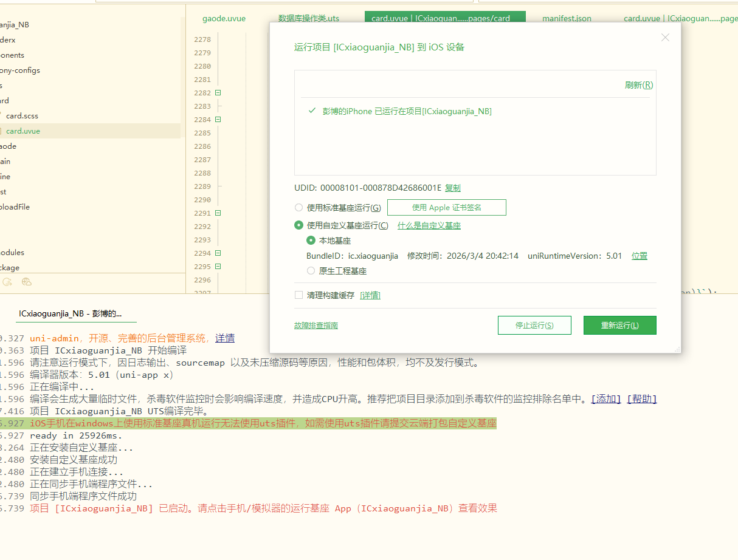Collapse the fold marker on line 2284
The height and width of the screenshot is (560, 738).
[218, 120]
